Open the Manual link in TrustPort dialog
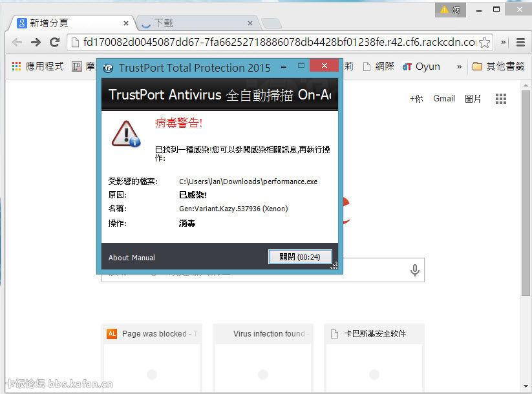This screenshot has width=532, height=394. point(144,258)
